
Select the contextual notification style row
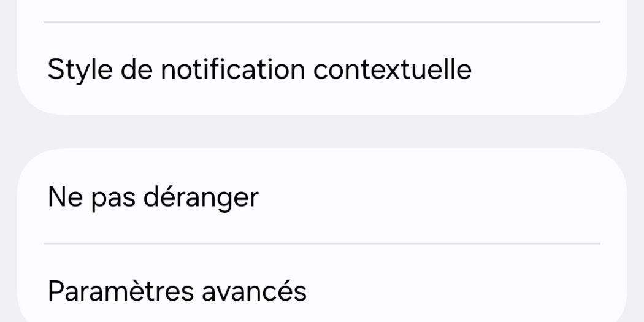(x=259, y=69)
